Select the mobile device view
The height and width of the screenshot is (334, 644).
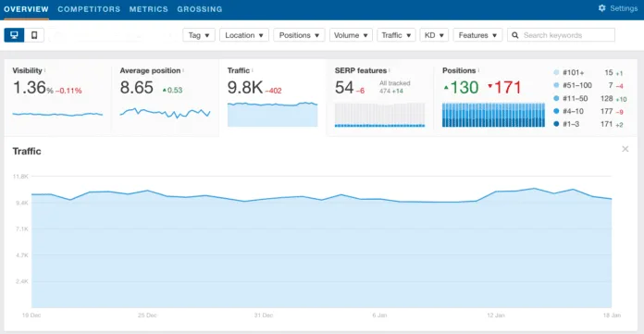pos(34,35)
